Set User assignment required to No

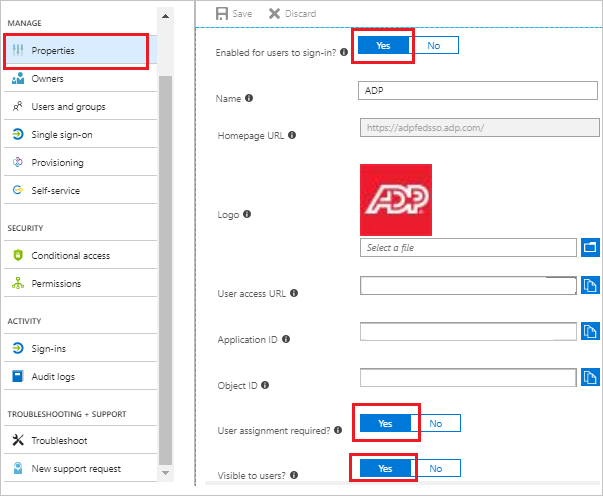[x=436, y=423]
